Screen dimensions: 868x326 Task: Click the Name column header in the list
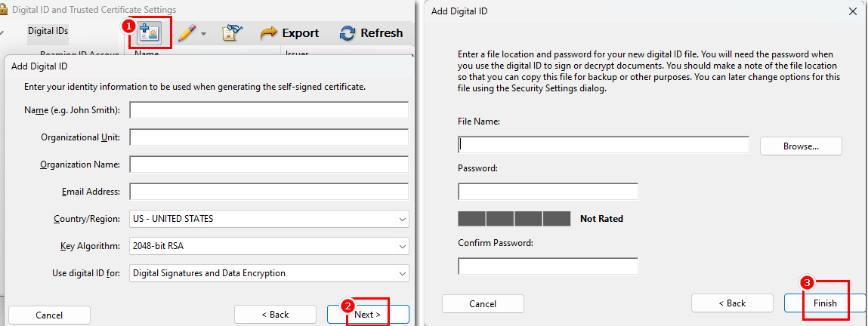point(146,54)
